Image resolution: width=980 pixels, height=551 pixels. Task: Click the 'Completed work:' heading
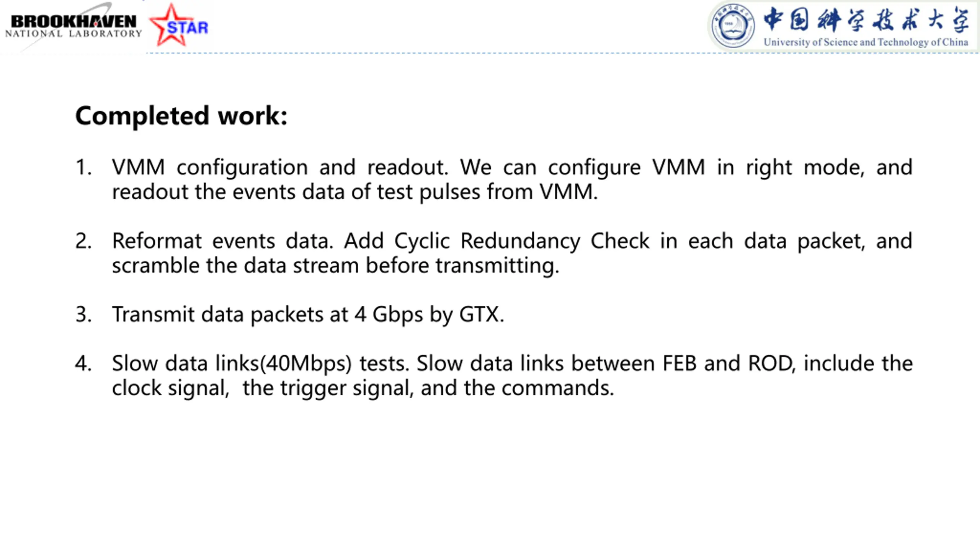[181, 116]
